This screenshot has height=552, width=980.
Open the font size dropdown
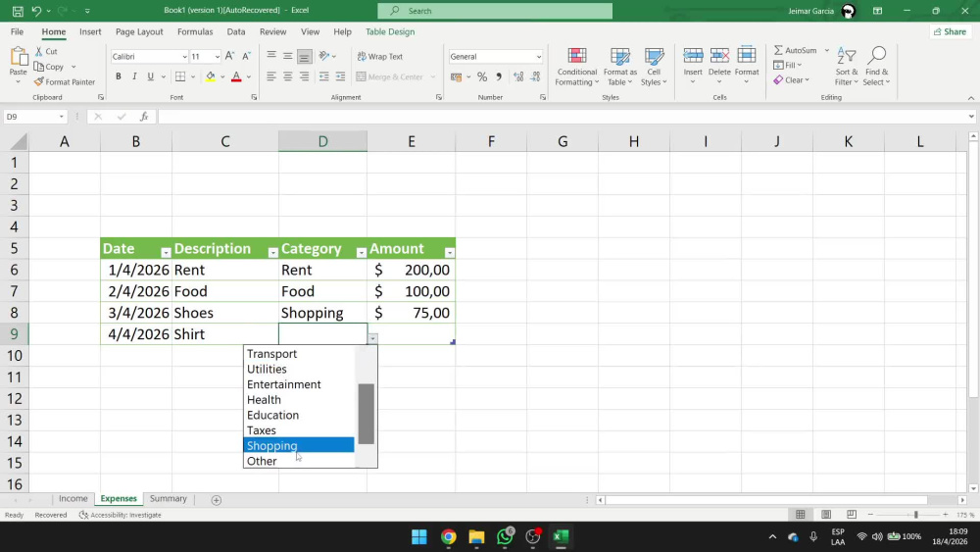click(x=217, y=56)
